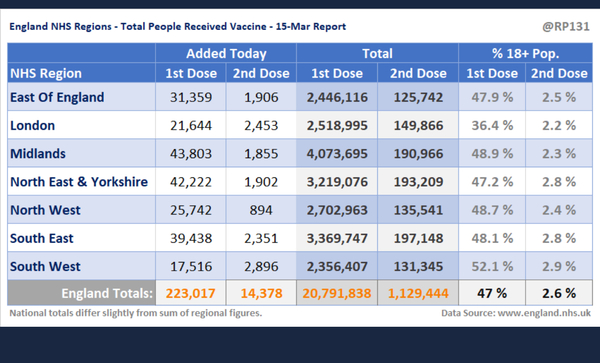Select the 'South East' row label

click(41, 238)
